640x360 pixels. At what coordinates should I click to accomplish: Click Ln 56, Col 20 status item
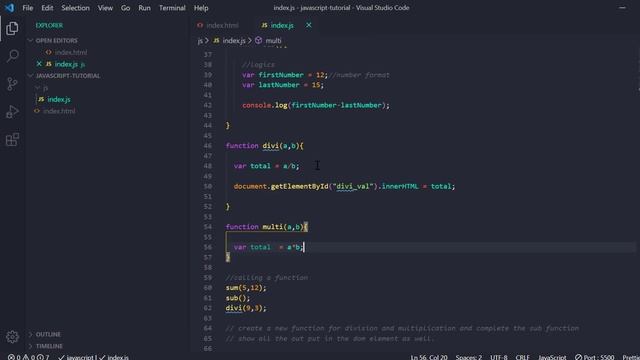[429, 357]
